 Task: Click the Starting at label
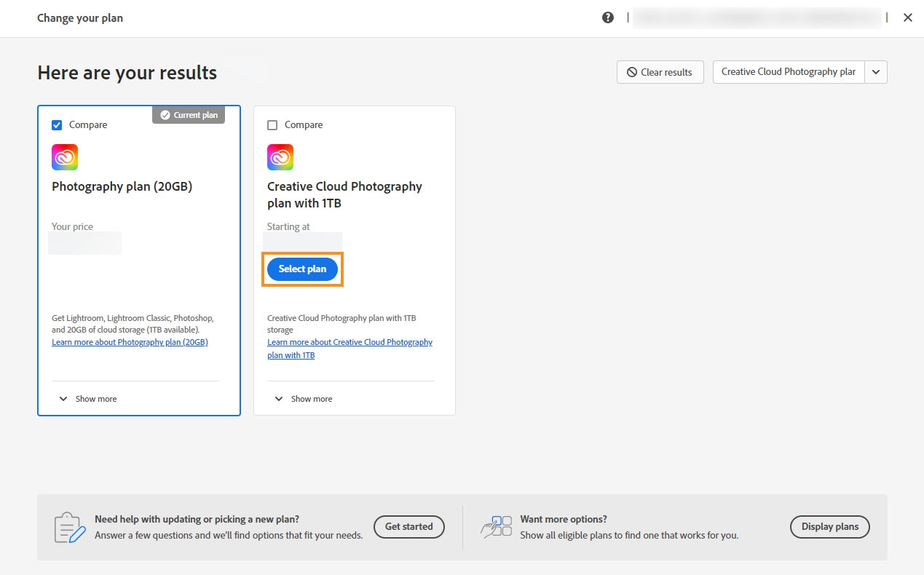click(288, 226)
